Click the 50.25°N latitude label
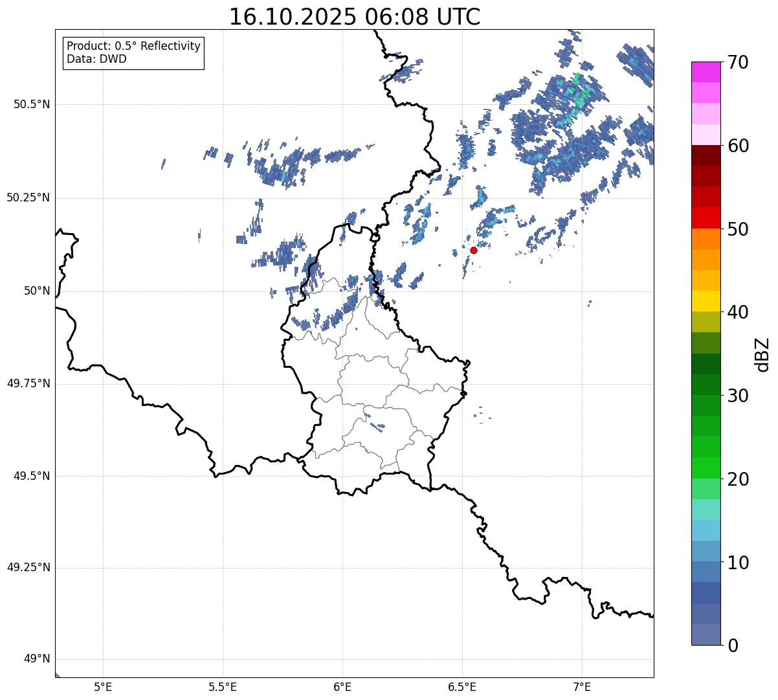 coord(28,198)
